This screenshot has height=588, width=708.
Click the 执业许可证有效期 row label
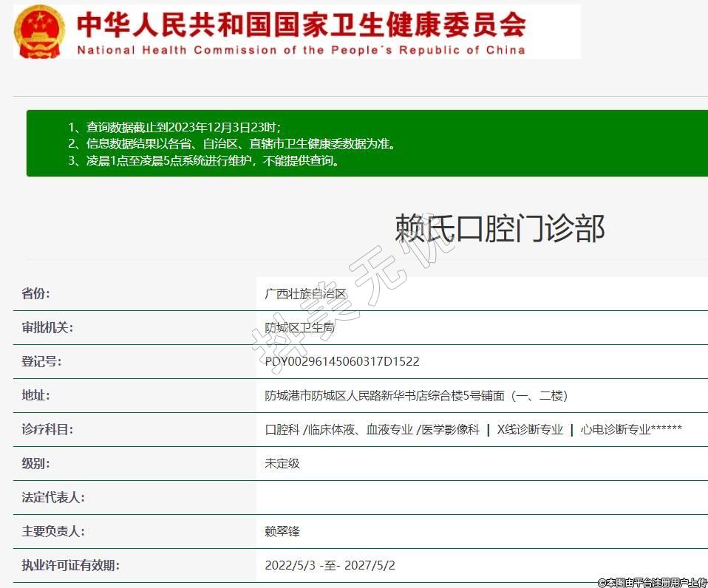70,565
